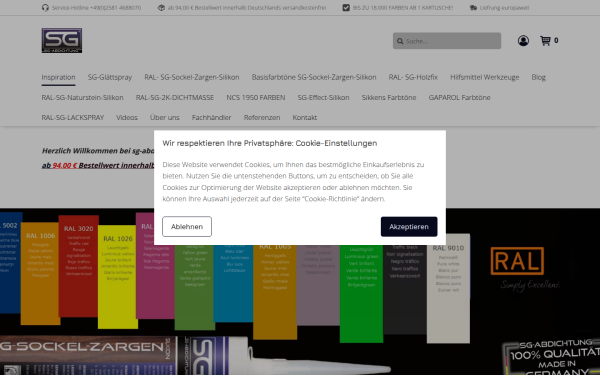Open the Inspiration menu item
Screen dimensions: 600x375
(58, 77)
